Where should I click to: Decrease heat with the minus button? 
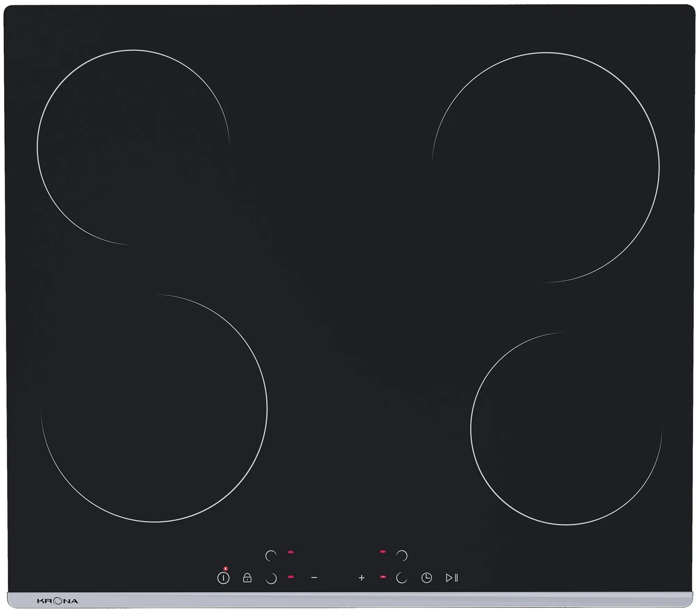(314, 578)
